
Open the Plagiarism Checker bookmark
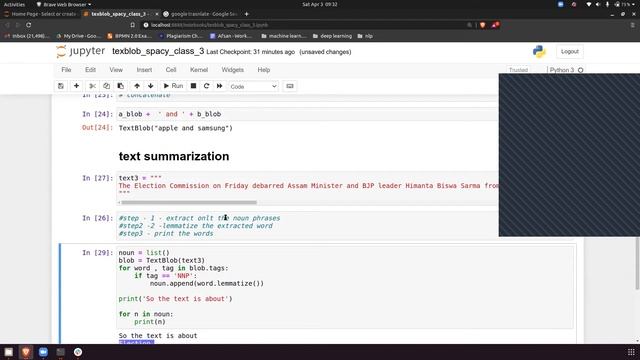tap(181, 36)
